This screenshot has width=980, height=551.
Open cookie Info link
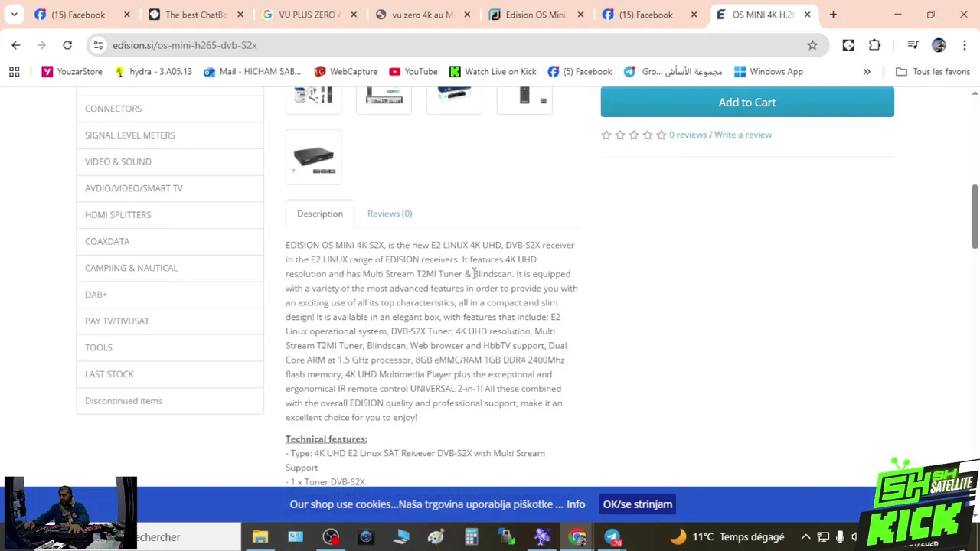click(576, 504)
